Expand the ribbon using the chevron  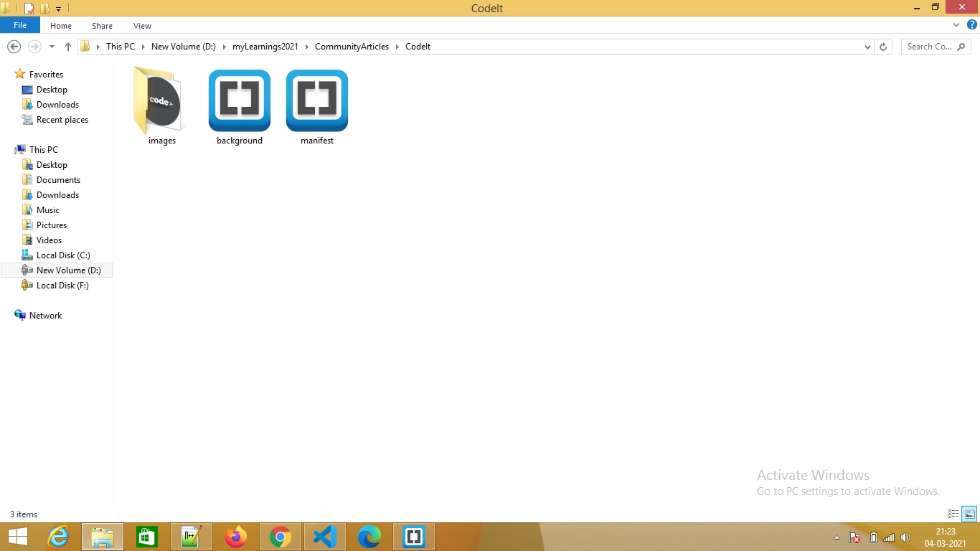click(956, 25)
